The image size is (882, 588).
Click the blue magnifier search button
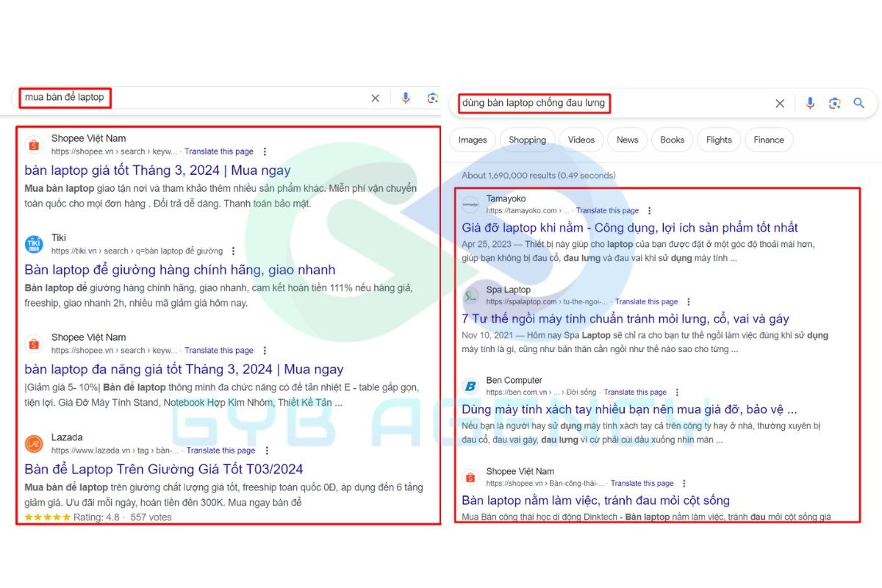tap(858, 104)
